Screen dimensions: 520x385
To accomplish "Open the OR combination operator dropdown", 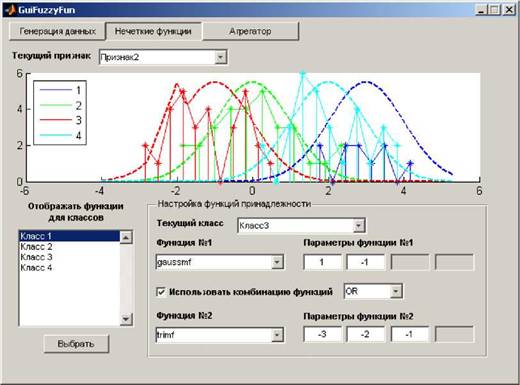I will coord(395,292).
